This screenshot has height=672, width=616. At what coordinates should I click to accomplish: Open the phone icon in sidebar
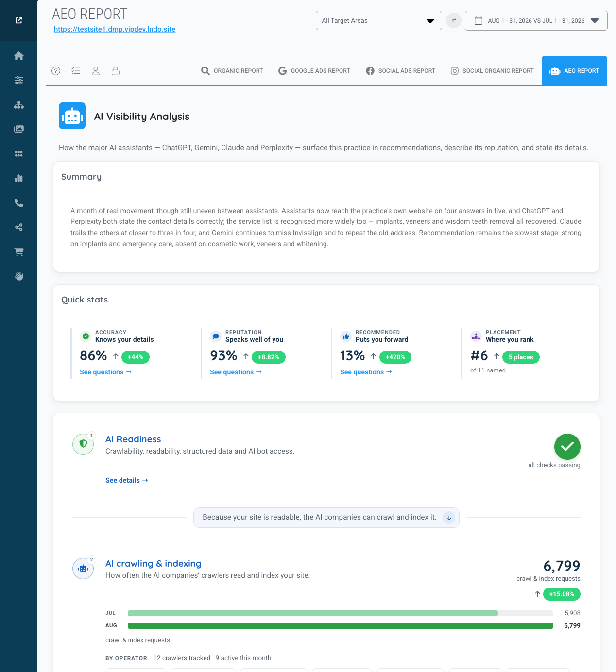19,203
